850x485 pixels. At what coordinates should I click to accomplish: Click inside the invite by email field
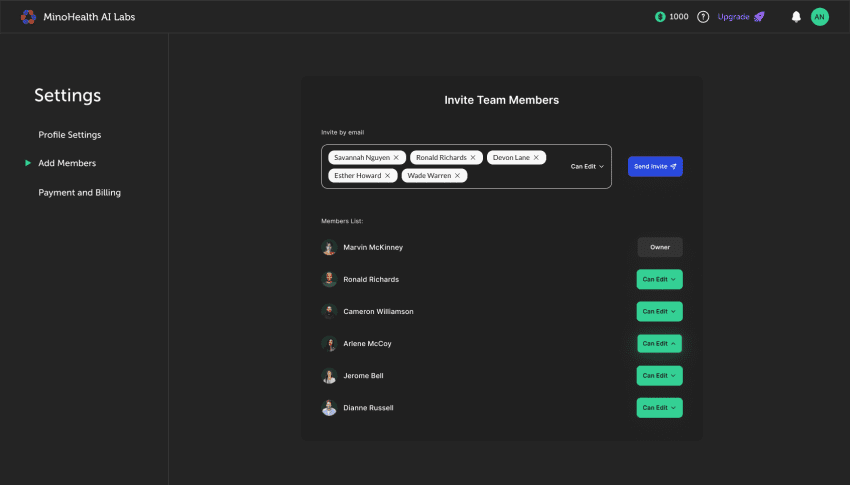click(x=466, y=166)
